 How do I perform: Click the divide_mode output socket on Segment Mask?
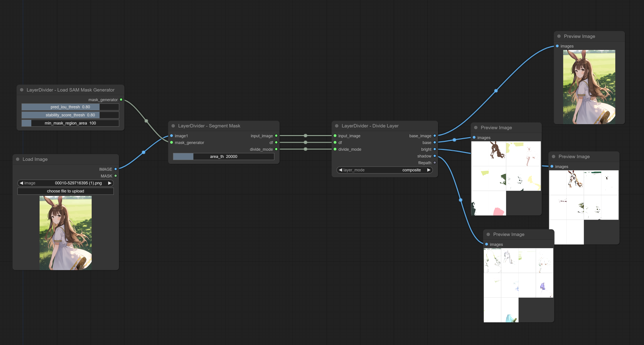276,149
